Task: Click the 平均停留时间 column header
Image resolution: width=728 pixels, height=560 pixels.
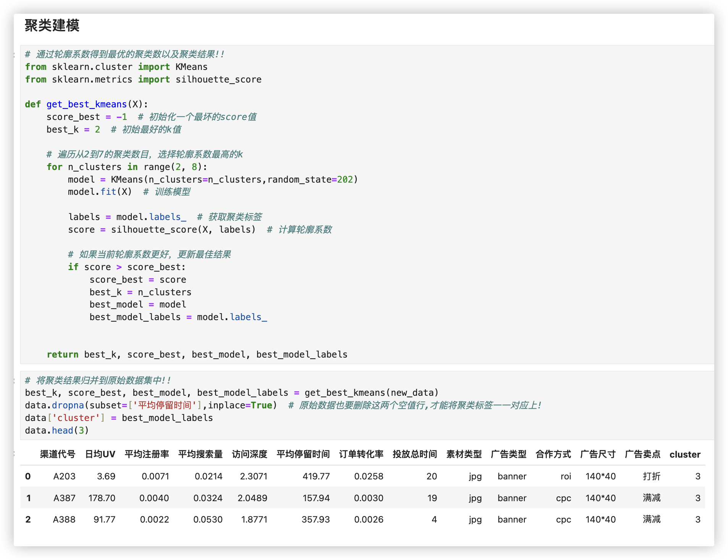Action: [303, 454]
